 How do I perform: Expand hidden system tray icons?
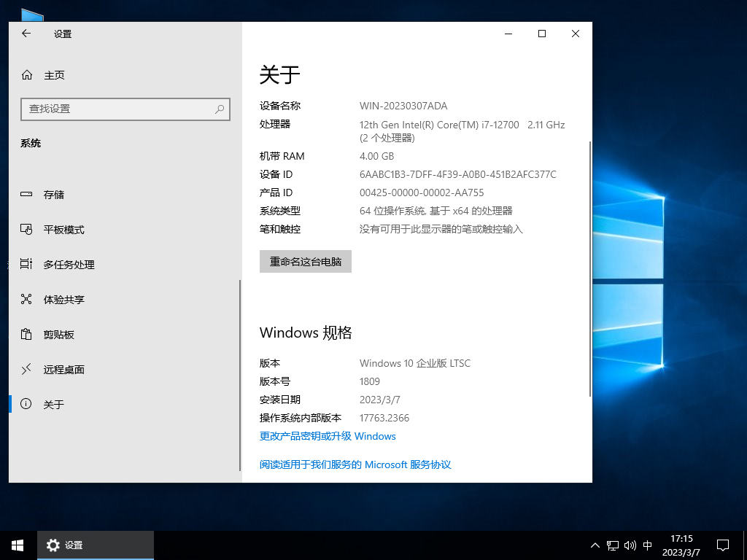pyautogui.click(x=595, y=545)
